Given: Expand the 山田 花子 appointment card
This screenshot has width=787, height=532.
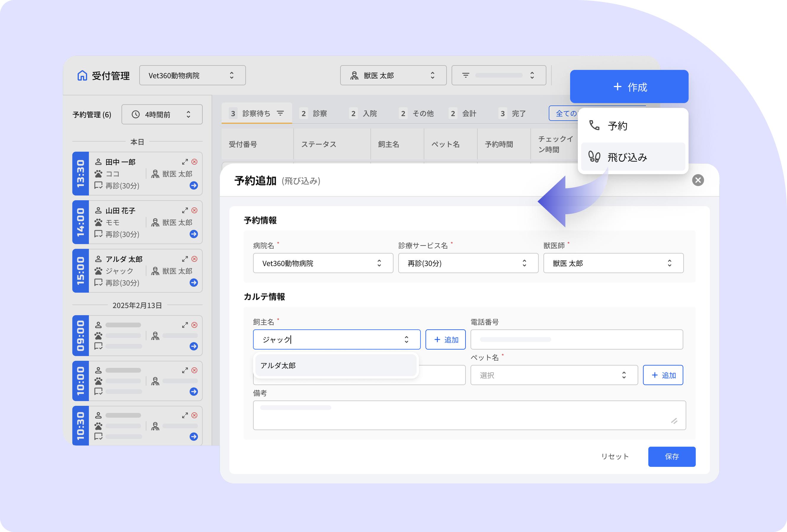Looking at the screenshot, I should click(185, 211).
